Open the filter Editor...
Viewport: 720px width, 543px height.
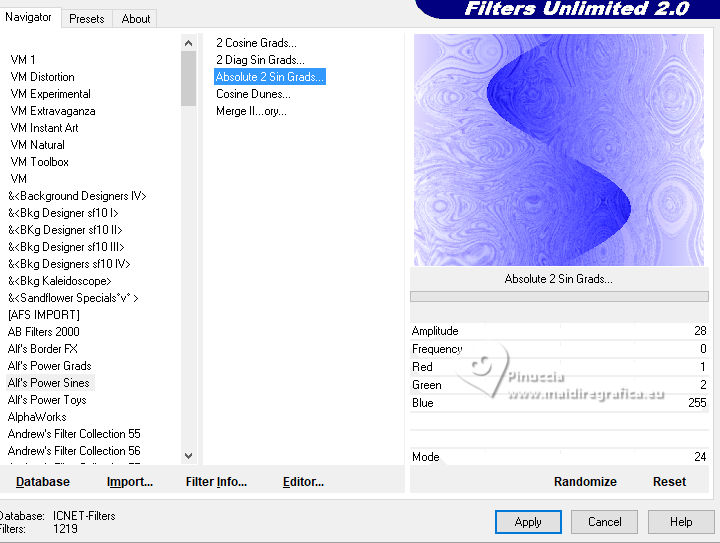click(303, 481)
